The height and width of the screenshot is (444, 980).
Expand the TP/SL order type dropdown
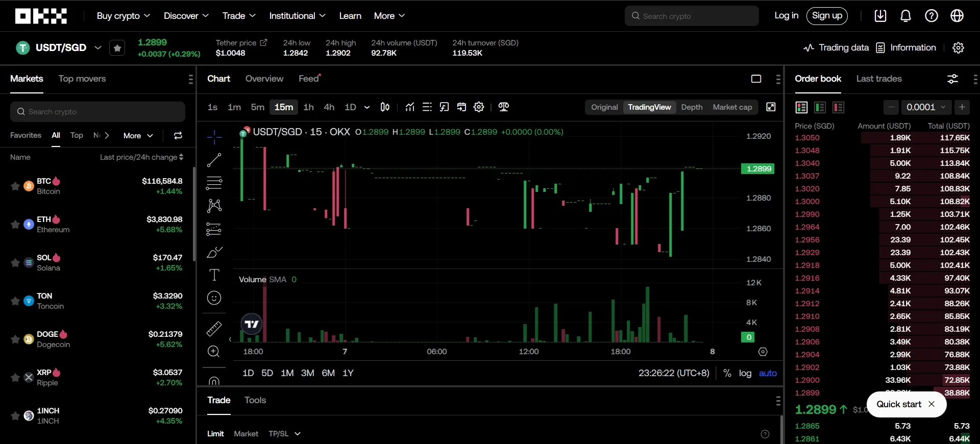pyautogui.click(x=284, y=433)
